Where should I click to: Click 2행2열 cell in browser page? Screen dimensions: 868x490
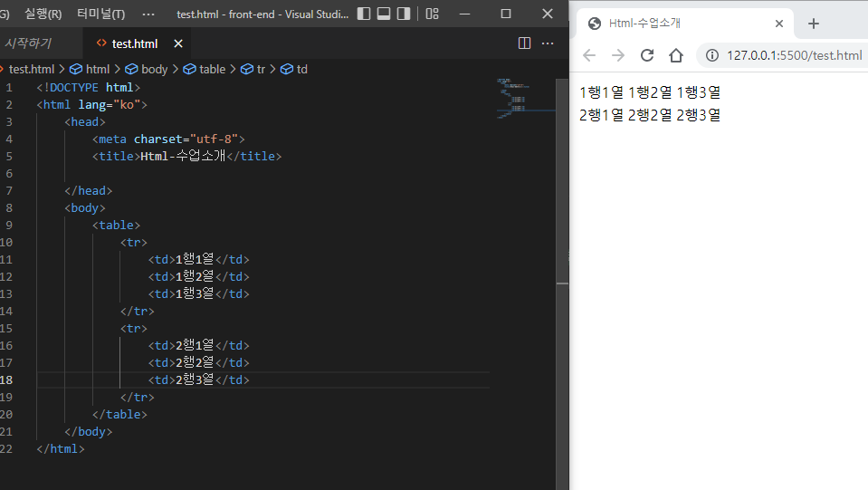(650, 115)
